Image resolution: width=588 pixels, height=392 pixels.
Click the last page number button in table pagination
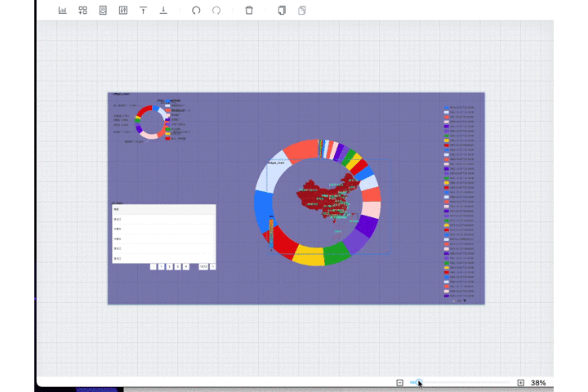point(203,267)
